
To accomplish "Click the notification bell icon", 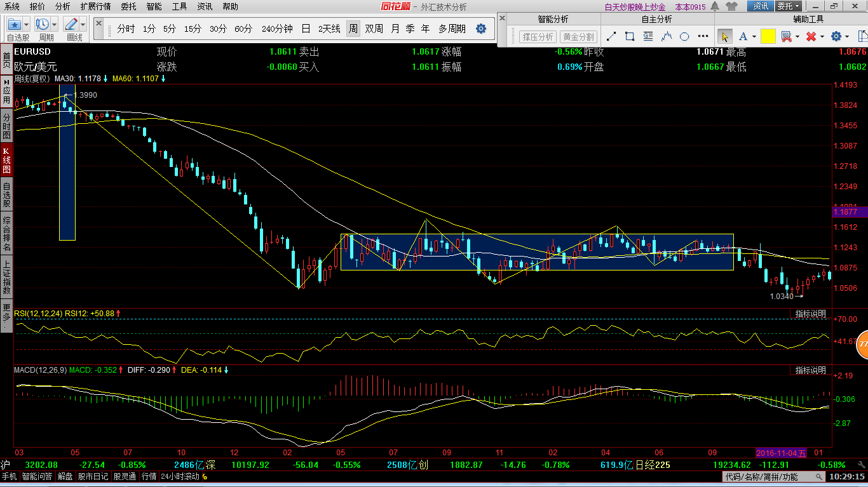I will [x=715, y=6].
